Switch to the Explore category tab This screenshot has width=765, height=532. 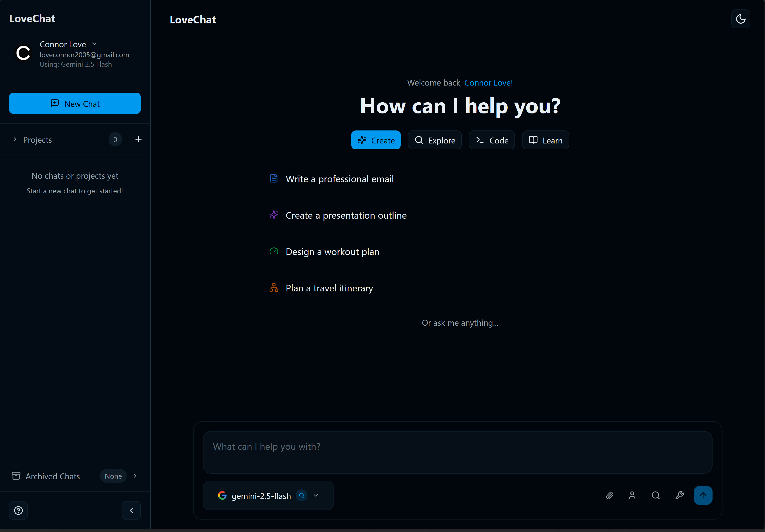[434, 140]
